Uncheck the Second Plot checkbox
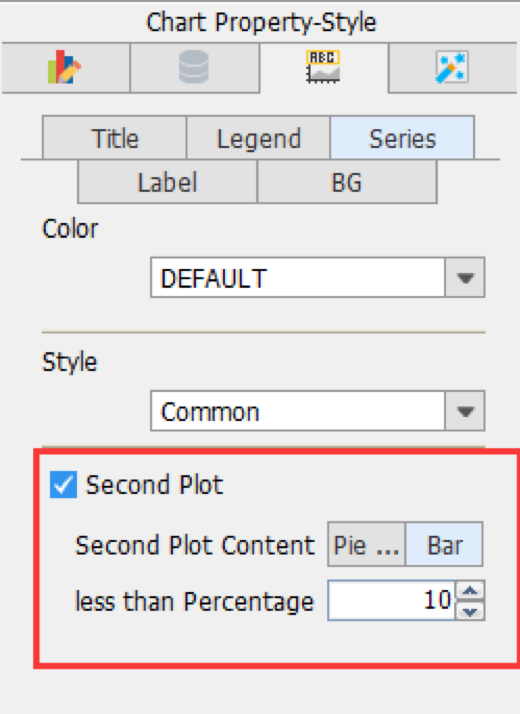This screenshot has height=714, width=520. pyautogui.click(x=63, y=484)
